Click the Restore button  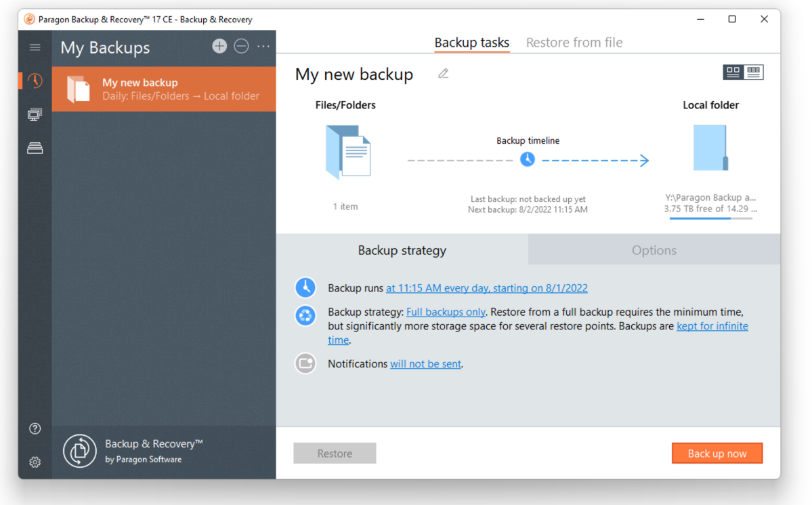[x=335, y=453]
